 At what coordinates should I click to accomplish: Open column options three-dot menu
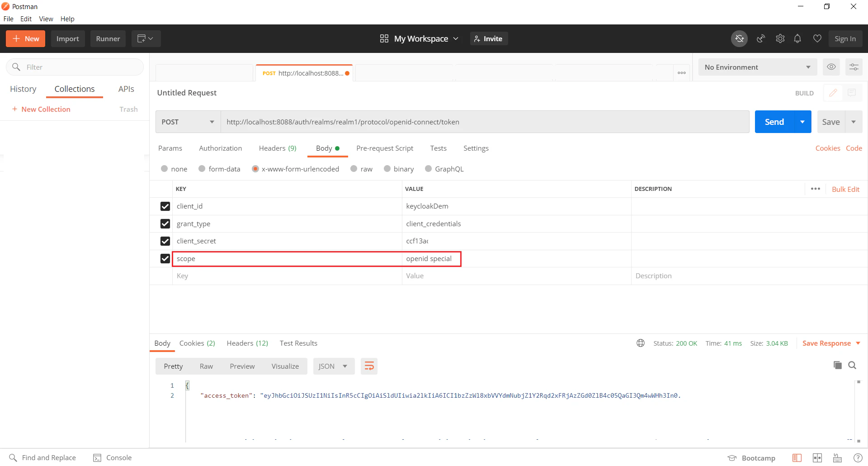[x=816, y=189]
